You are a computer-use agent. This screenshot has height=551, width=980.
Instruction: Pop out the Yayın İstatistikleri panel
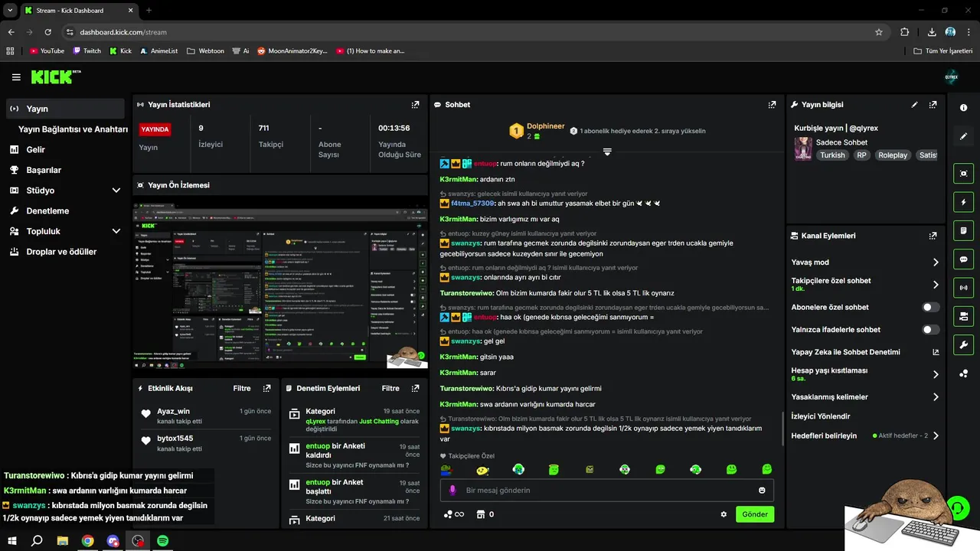point(415,104)
